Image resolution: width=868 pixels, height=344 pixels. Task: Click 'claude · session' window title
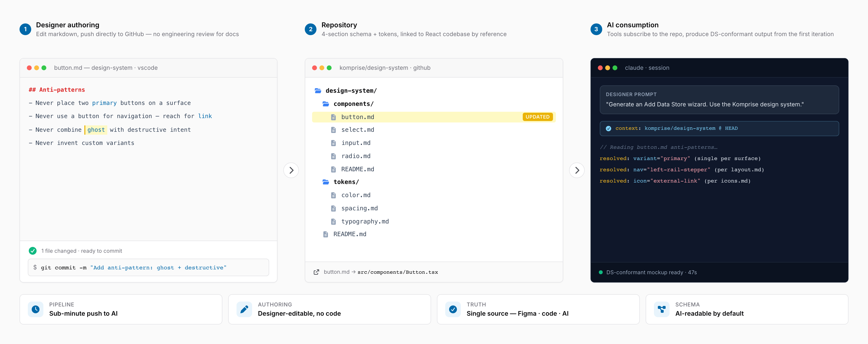tap(647, 68)
